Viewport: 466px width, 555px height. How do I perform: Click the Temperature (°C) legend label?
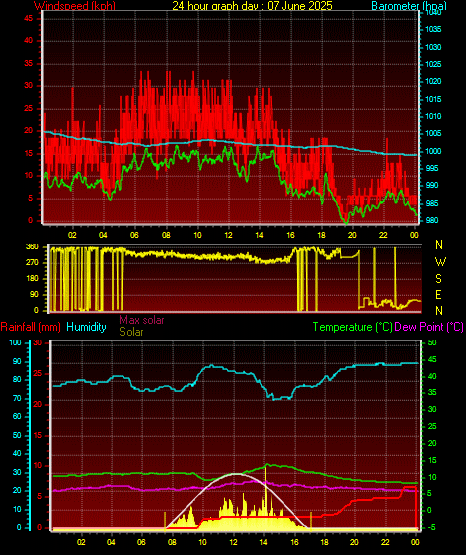click(352, 327)
